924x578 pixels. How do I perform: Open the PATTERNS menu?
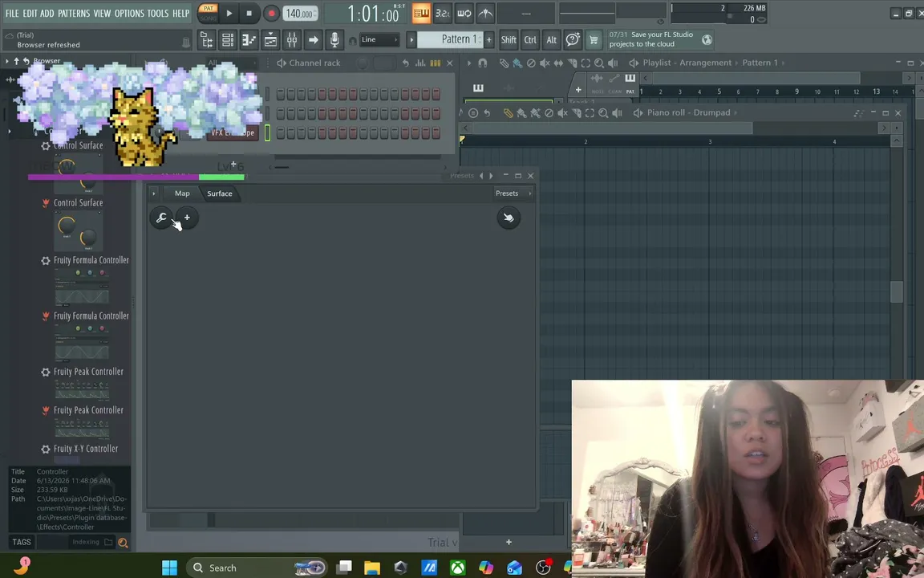tap(74, 13)
